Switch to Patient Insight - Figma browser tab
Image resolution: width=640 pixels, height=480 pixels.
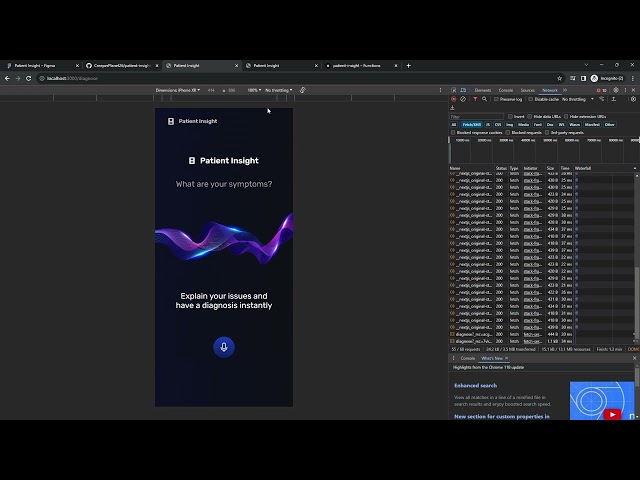(x=41, y=66)
